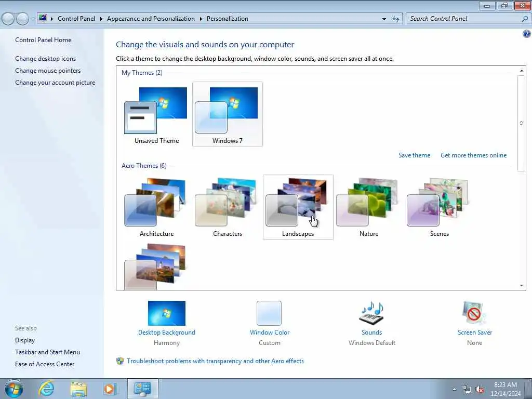
Task: Restore down the Personalization window
Action: pyautogui.click(x=504, y=5)
